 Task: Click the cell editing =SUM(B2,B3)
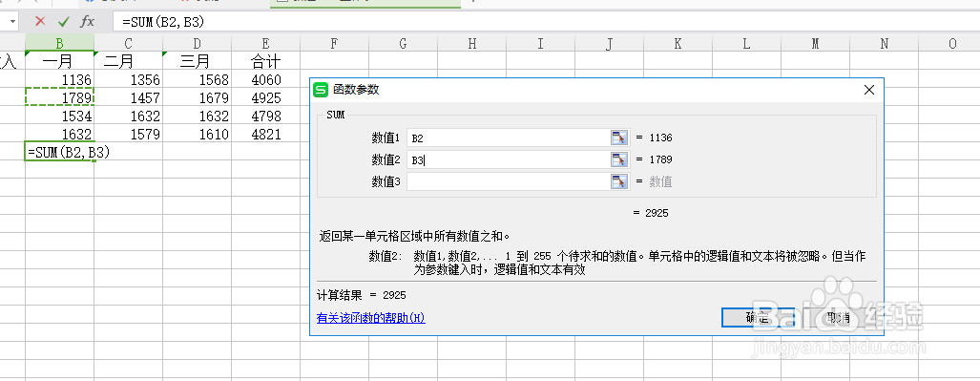[59, 152]
